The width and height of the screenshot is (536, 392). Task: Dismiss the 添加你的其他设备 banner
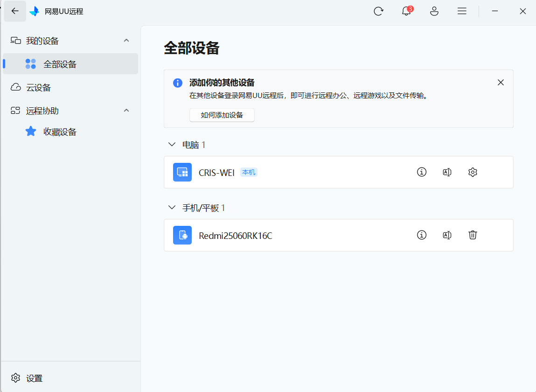click(501, 83)
